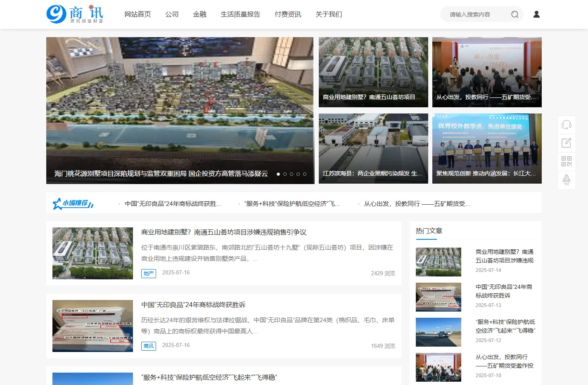Viewport: 588px width, 385px height.
Task: Click the 商讯 site logo
Action: [x=75, y=14]
